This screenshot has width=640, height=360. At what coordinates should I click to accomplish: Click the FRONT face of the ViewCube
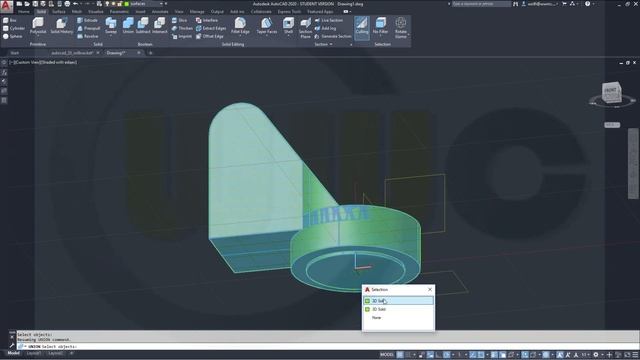611,91
